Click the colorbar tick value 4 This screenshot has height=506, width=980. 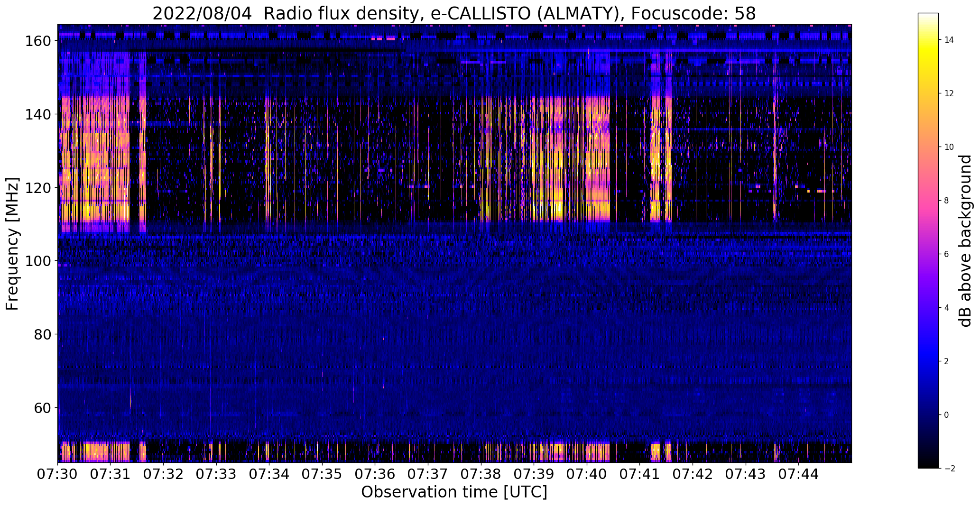(x=947, y=308)
